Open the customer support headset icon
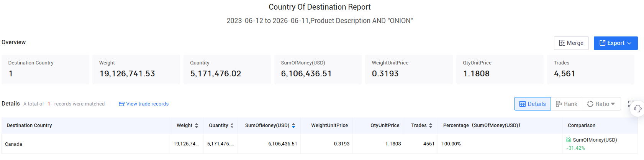Image resolution: width=644 pixels, height=160 pixels. (637, 108)
